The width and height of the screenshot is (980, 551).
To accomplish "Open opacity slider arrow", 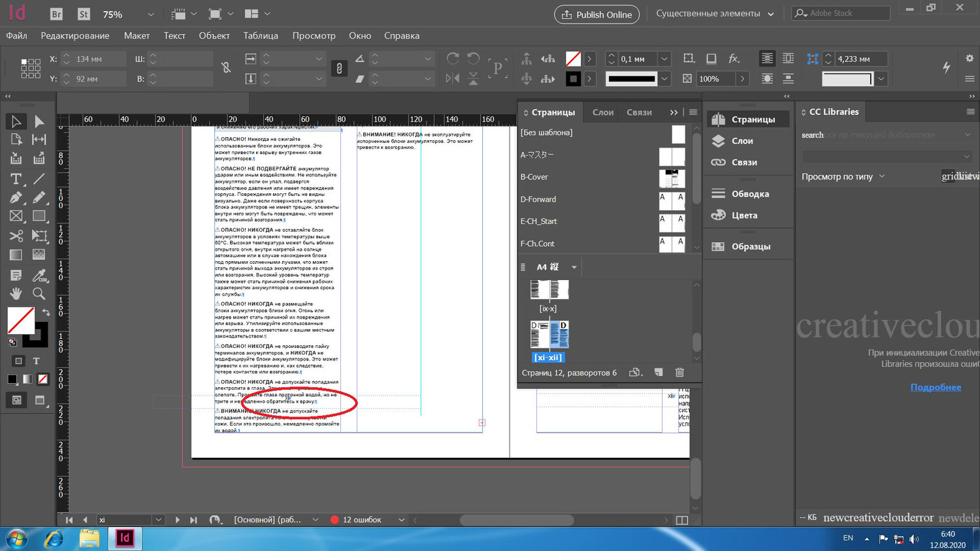I will (742, 79).
